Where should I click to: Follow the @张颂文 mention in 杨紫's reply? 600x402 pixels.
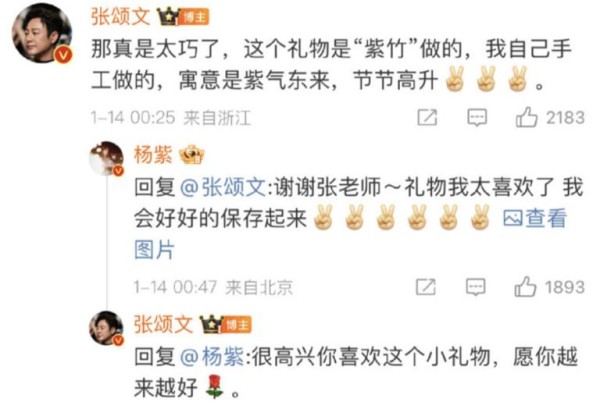222,187
